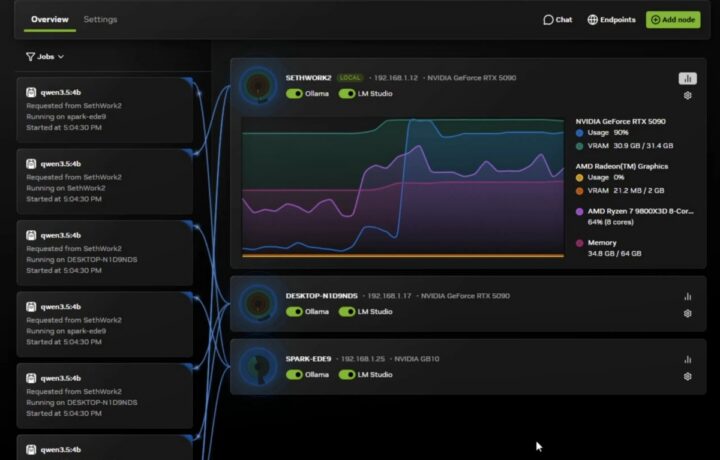Click the 64% (8 cores) value

(x=611, y=222)
